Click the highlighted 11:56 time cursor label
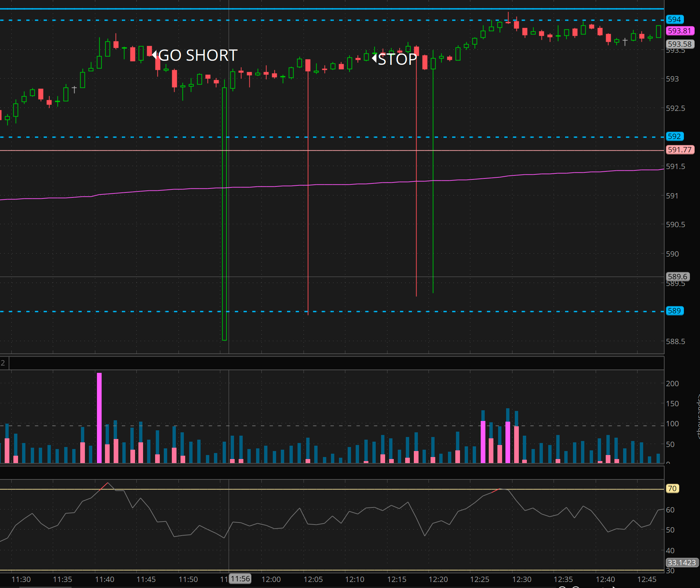700x588 pixels. [240, 579]
